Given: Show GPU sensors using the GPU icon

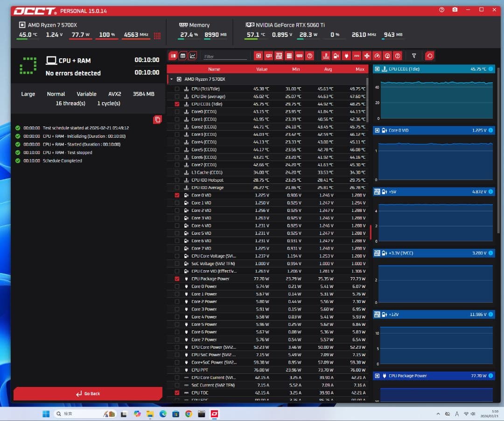Looking at the screenshot, I should click(x=269, y=56).
